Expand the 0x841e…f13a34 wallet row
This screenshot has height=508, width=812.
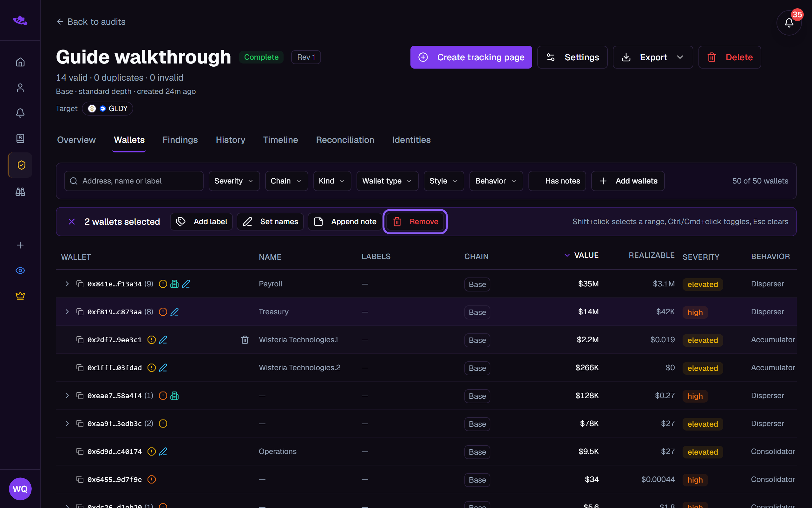(67, 284)
